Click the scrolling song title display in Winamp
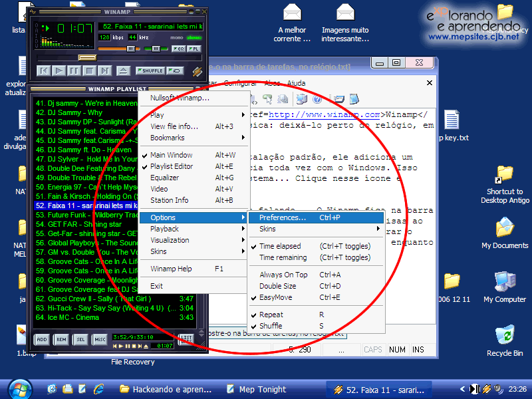Image resolution: width=532 pixels, height=399 pixels. [151, 27]
